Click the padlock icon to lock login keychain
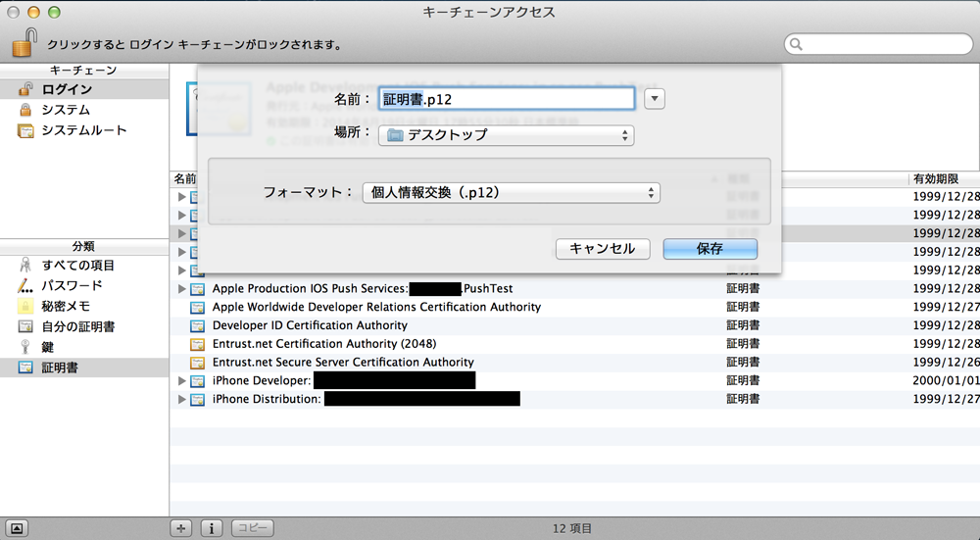The width and height of the screenshot is (980, 540). (x=25, y=42)
